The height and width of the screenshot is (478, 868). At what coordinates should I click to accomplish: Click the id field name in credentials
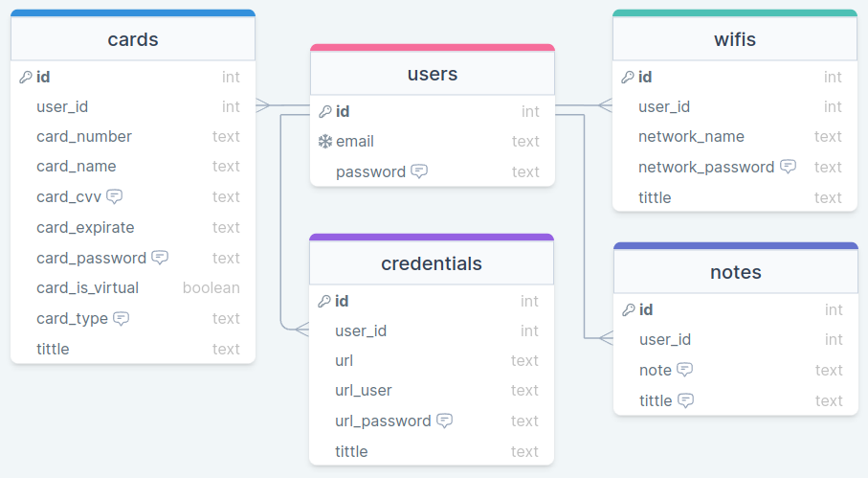342,302
